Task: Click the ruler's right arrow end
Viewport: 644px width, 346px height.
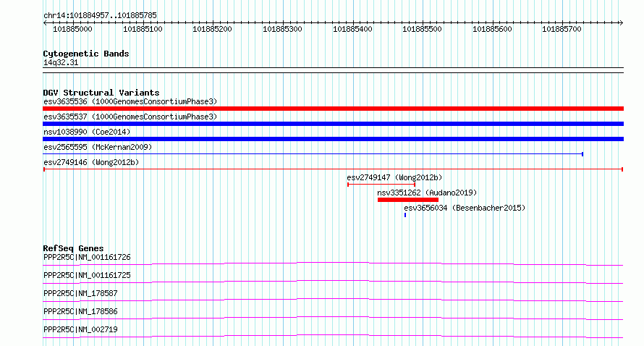Action: 622,23
